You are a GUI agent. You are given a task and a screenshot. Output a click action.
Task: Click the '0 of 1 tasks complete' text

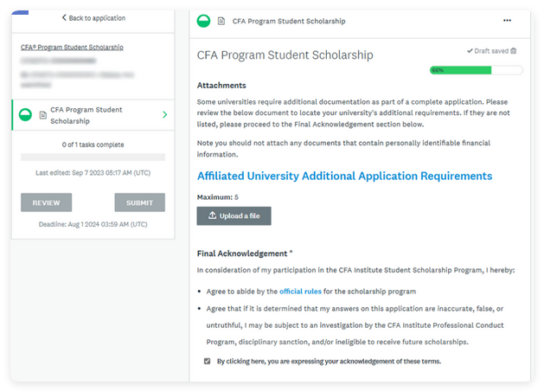click(93, 145)
